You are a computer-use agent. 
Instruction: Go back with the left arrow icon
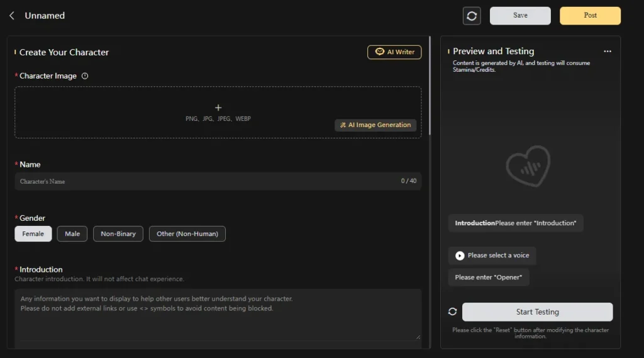click(x=12, y=16)
